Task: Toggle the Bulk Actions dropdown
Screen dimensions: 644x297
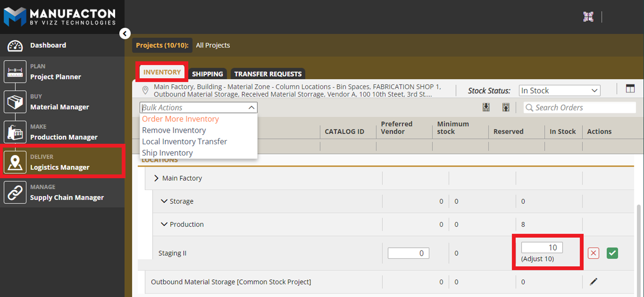Action: point(199,108)
